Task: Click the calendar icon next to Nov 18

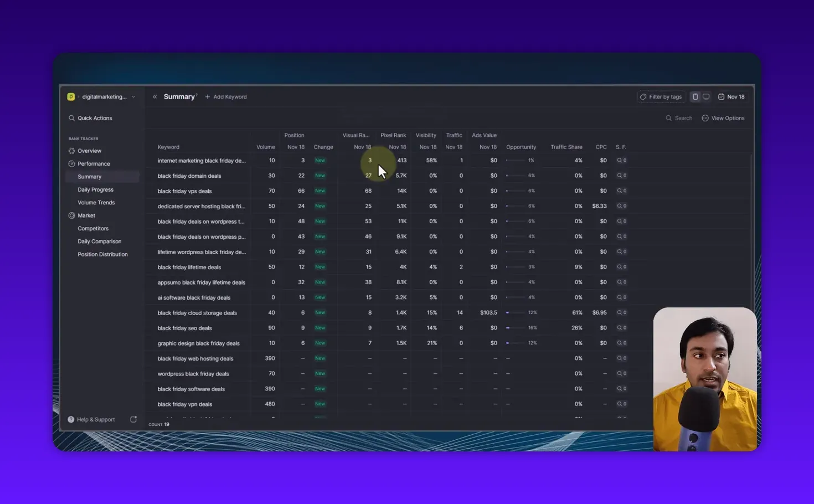Action: pyautogui.click(x=723, y=96)
